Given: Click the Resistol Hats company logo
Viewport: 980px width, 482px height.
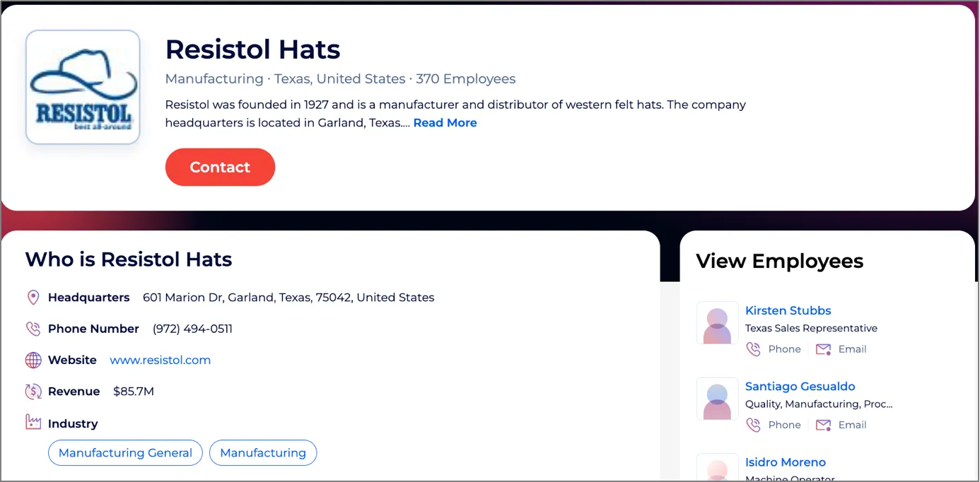Looking at the screenshot, I should click(83, 87).
